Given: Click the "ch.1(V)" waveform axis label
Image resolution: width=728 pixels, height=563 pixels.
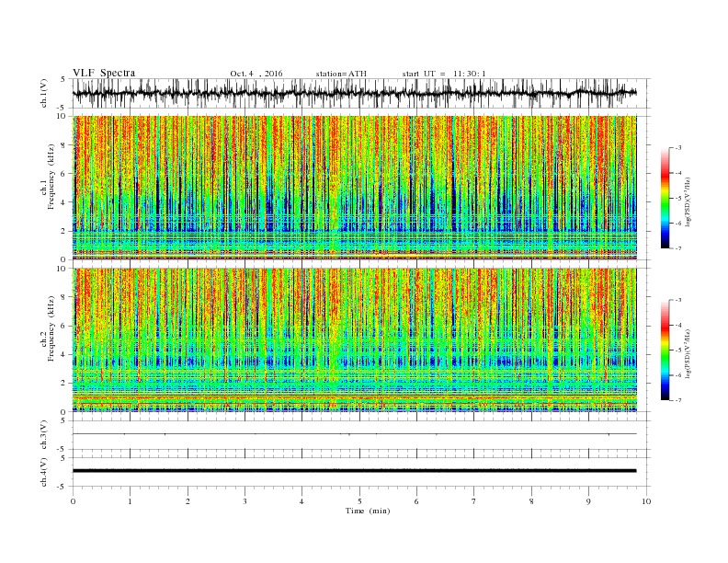Looking at the screenshot, I should pos(43,93).
